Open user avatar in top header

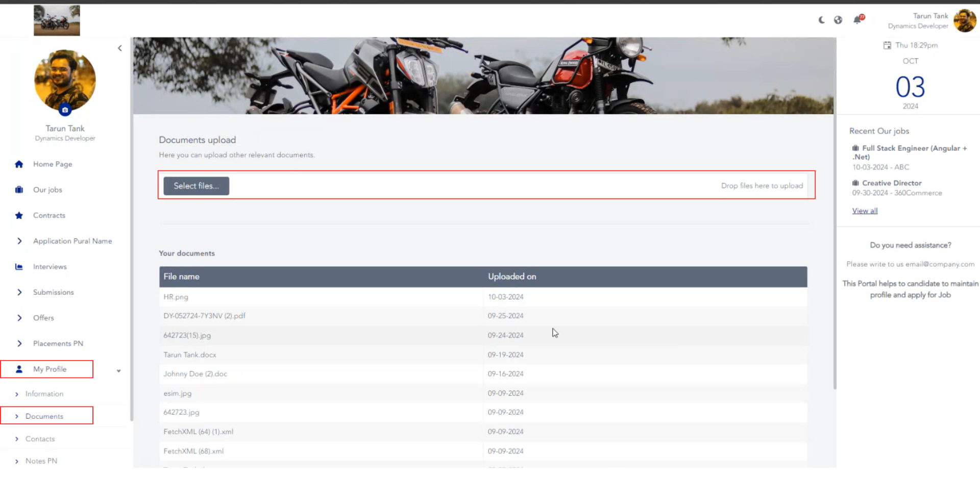coord(965,20)
